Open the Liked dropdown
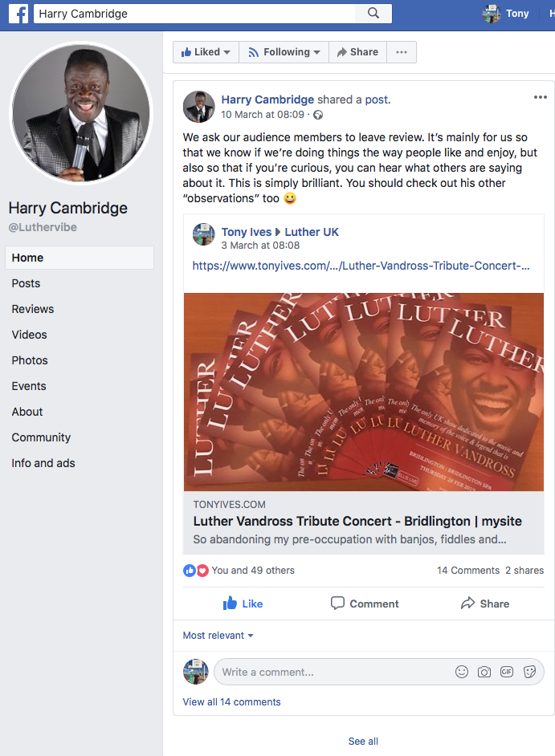 coord(206,52)
